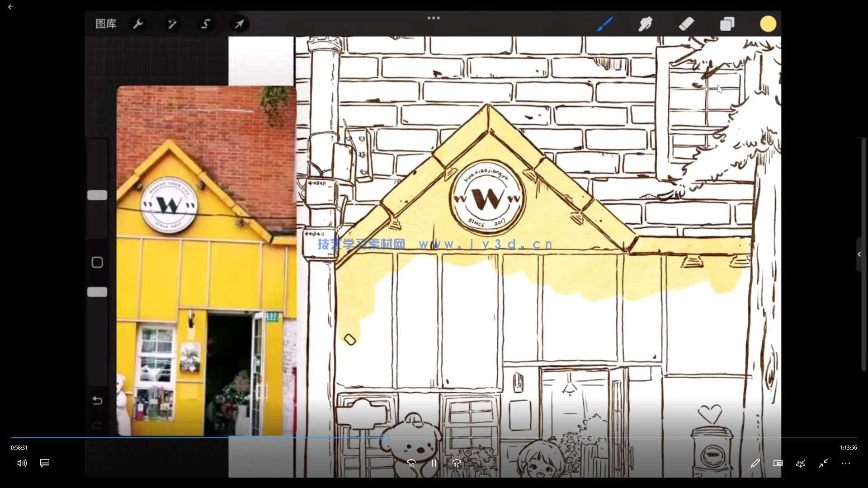The image size is (868, 488).
Task: Expand the side panel chevron
Action: click(859, 254)
